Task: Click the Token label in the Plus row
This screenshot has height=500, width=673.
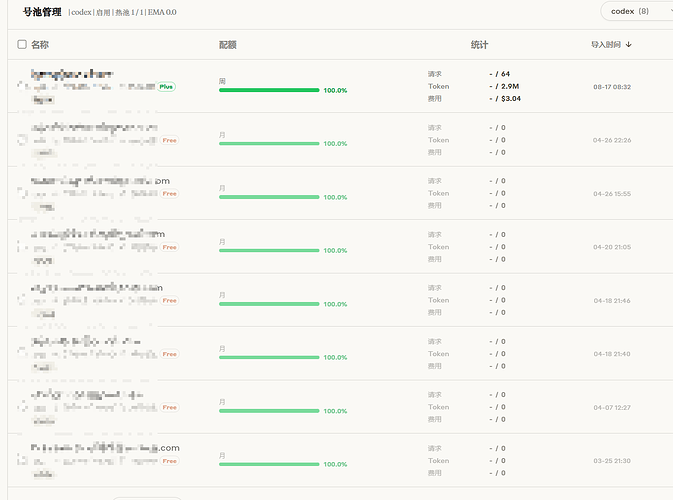Action: point(438,86)
